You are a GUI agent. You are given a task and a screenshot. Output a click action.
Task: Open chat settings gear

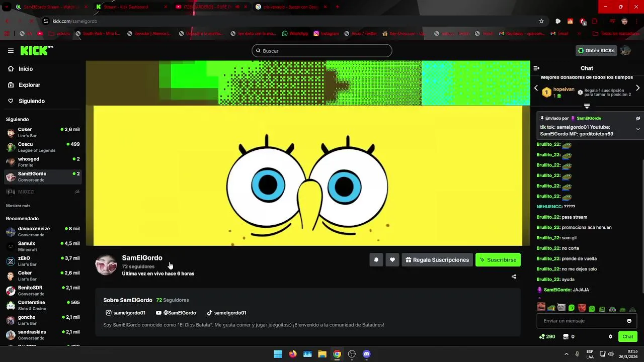coord(610,336)
